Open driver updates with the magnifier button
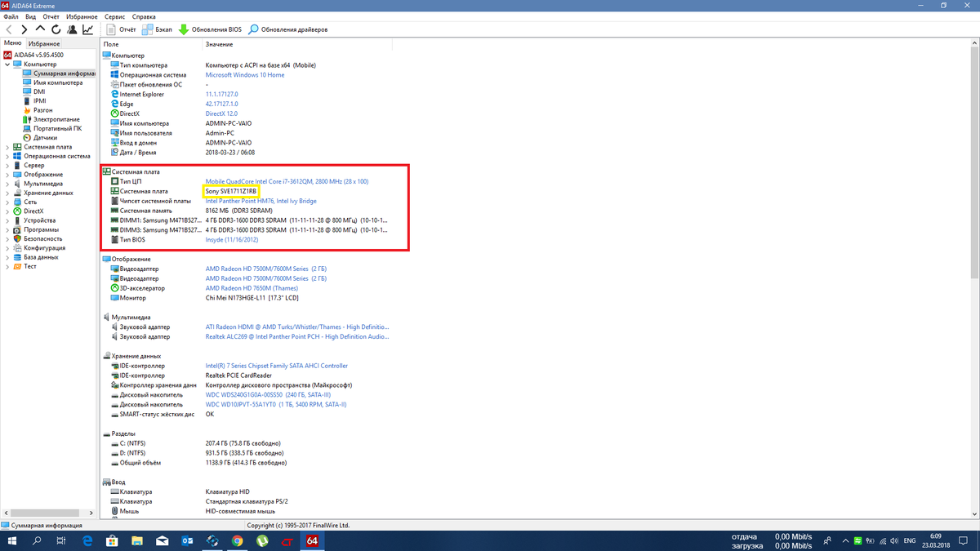This screenshot has height=551, width=980. click(x=287, y=29)
